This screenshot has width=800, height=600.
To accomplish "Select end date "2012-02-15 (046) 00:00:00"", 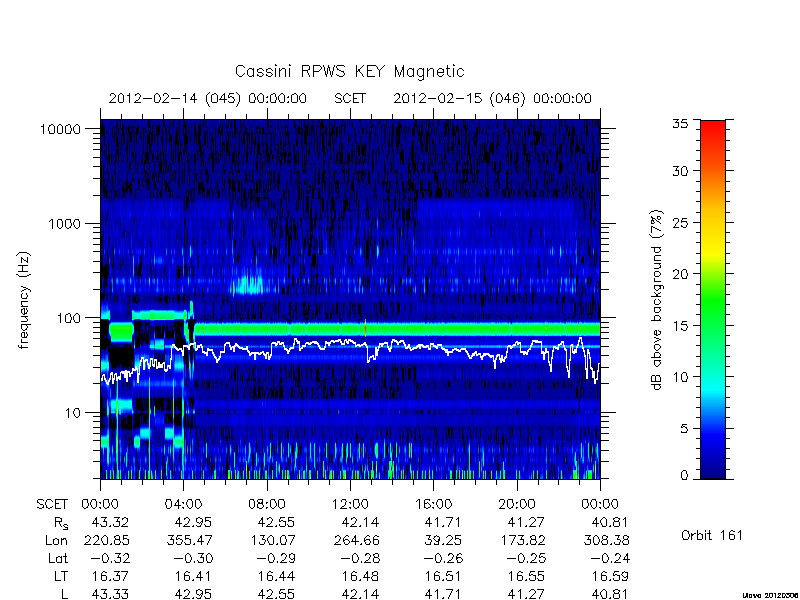I will click(492, 98).
